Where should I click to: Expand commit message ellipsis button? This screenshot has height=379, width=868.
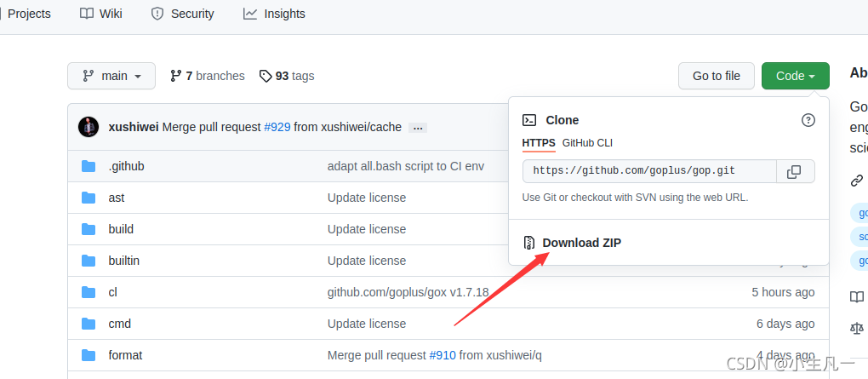(418, 128)
